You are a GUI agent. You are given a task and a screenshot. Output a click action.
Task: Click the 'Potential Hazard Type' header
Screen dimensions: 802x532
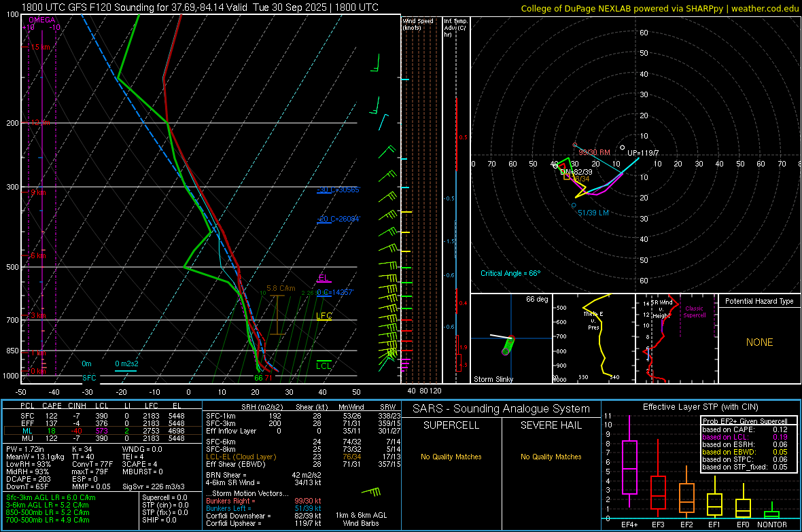(759, 301)
